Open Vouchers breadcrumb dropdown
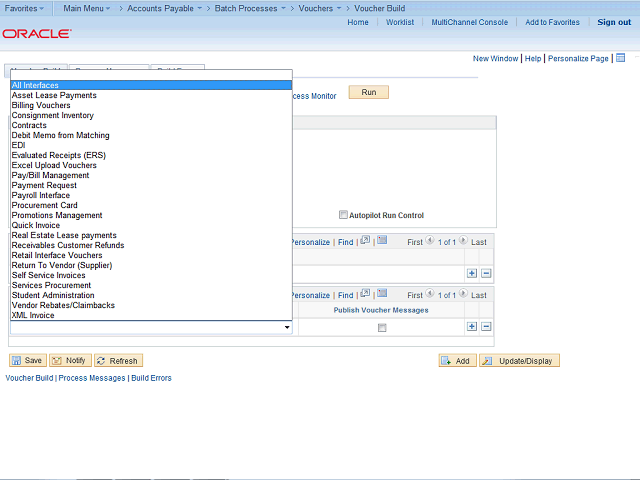The image size is (640, 480). [x=320, y=8]
